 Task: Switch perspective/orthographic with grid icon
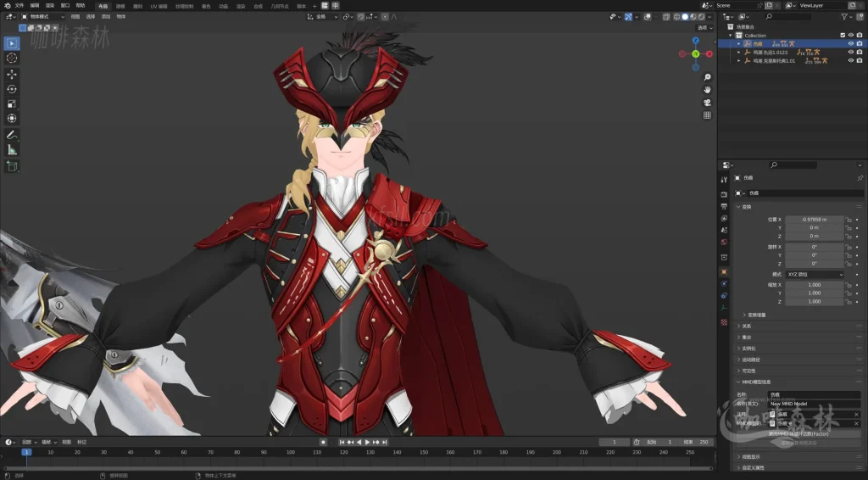pyautogui.click(x=707, y=115)
